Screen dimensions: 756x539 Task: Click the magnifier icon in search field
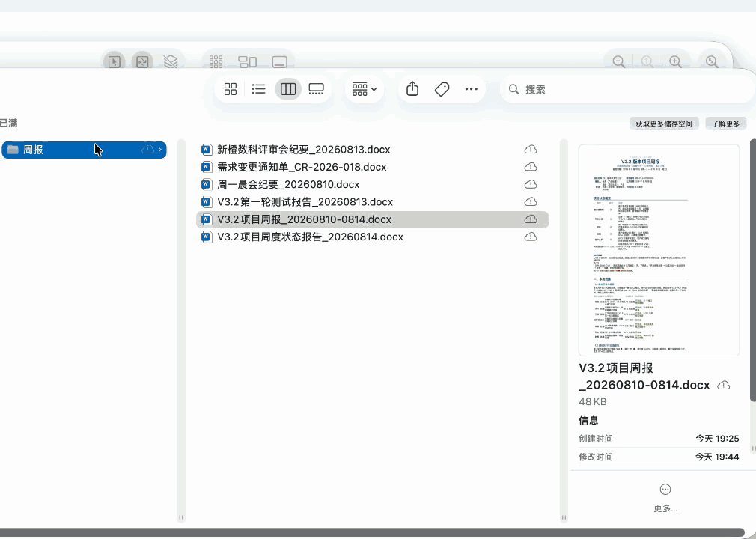point(514,89)
